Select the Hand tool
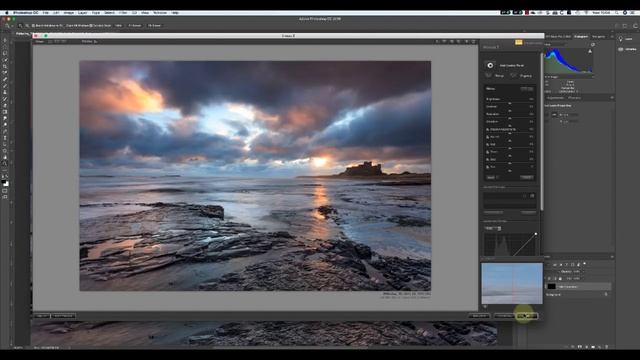This screenshot has height=360, width=640. point(5,157)
